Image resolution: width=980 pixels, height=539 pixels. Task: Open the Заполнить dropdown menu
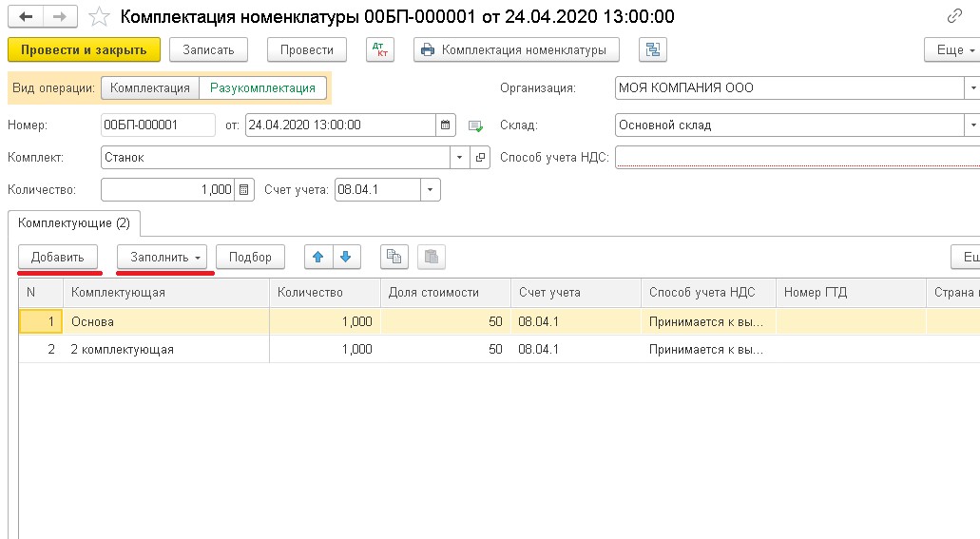tap(165, 257)
